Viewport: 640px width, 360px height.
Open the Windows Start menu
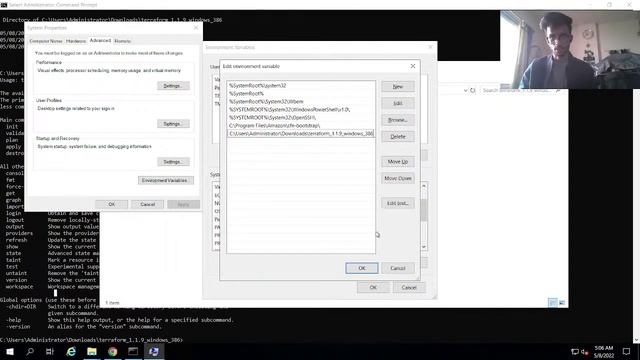[10, 351]
